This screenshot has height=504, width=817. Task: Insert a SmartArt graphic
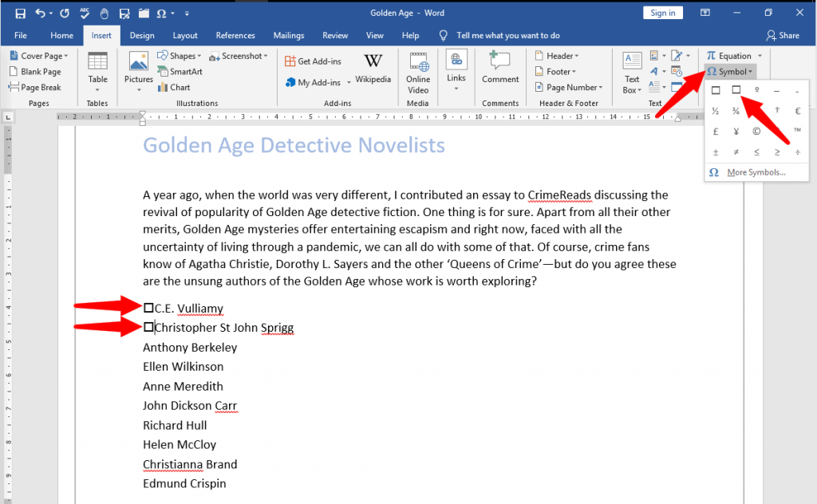coord(180,71)
